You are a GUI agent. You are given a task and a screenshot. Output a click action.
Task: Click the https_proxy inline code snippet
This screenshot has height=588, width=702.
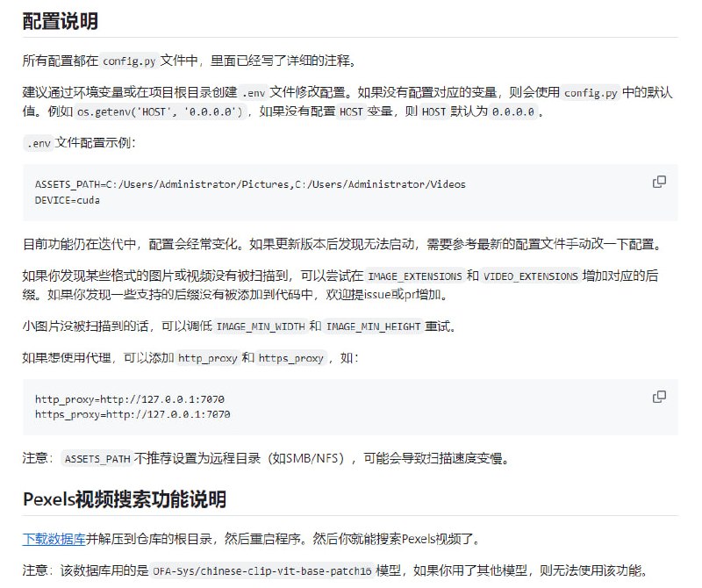point(290,357)
